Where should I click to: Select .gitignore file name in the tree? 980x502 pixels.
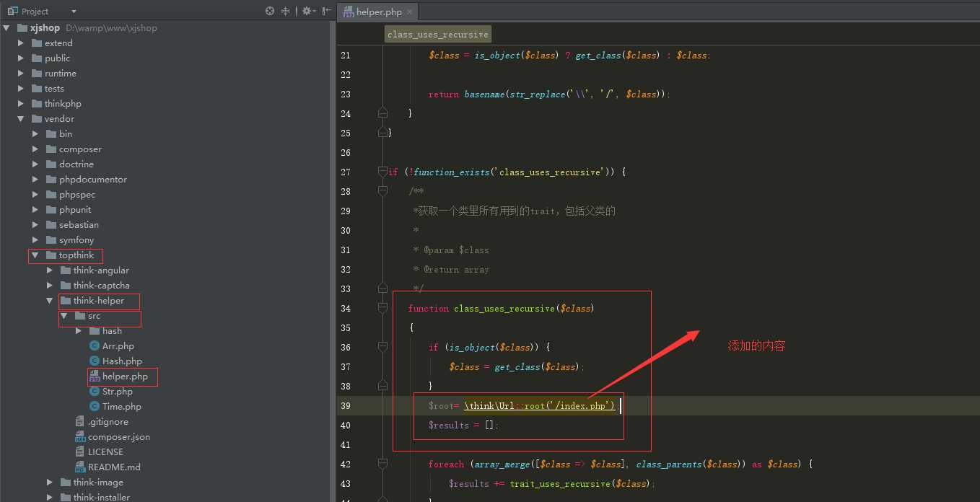tap(108, 422)
